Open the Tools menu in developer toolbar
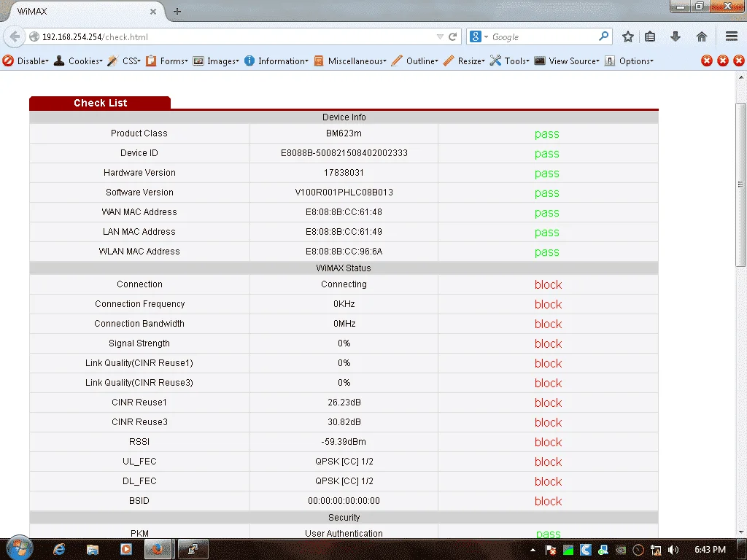The width and height of the screenshot is (747, 560). coord(510,61)
